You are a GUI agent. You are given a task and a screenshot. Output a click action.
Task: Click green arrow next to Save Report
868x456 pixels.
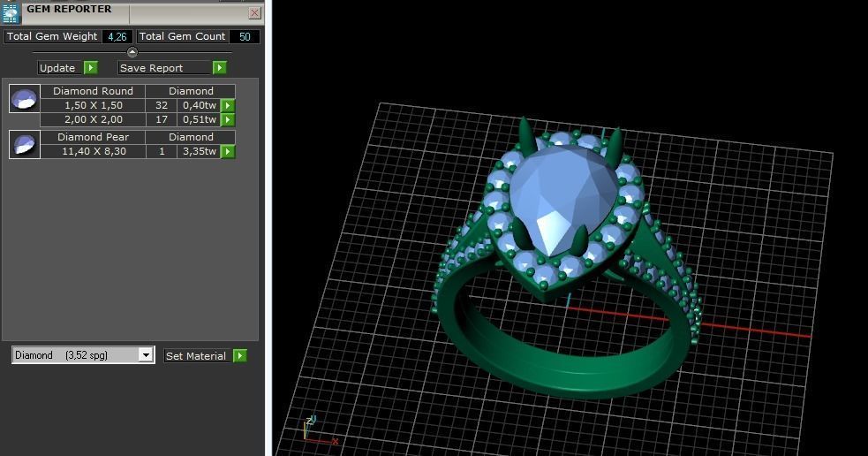click(x=220, y=67)
